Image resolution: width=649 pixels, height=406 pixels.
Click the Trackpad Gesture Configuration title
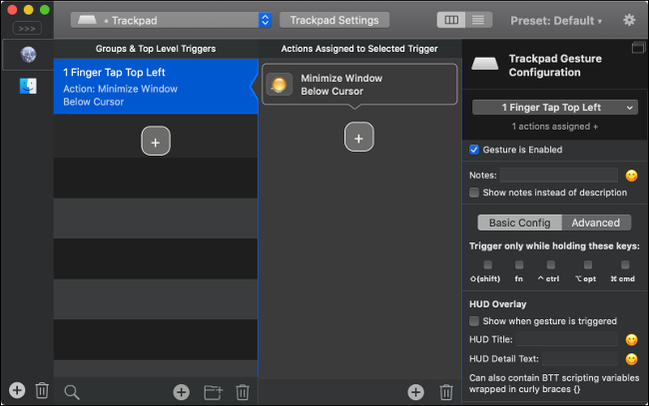coord(555,65)
